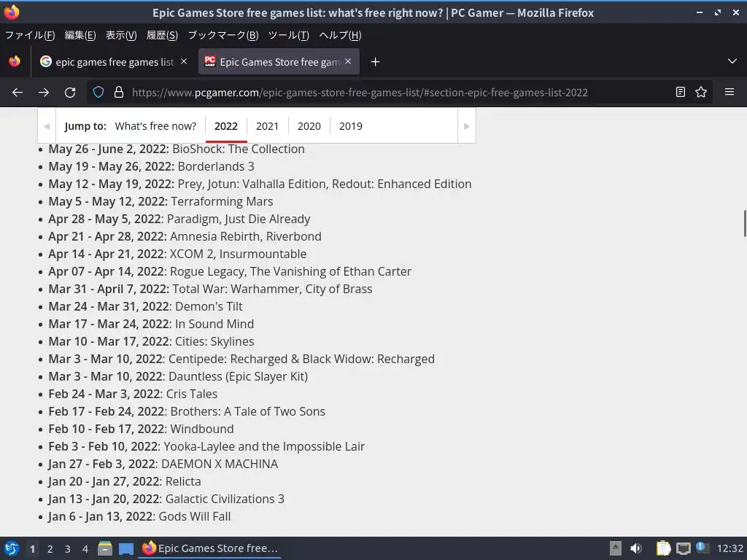
Task: Open the ヘルプ(H) menu
Action: (x=340, y=35)
